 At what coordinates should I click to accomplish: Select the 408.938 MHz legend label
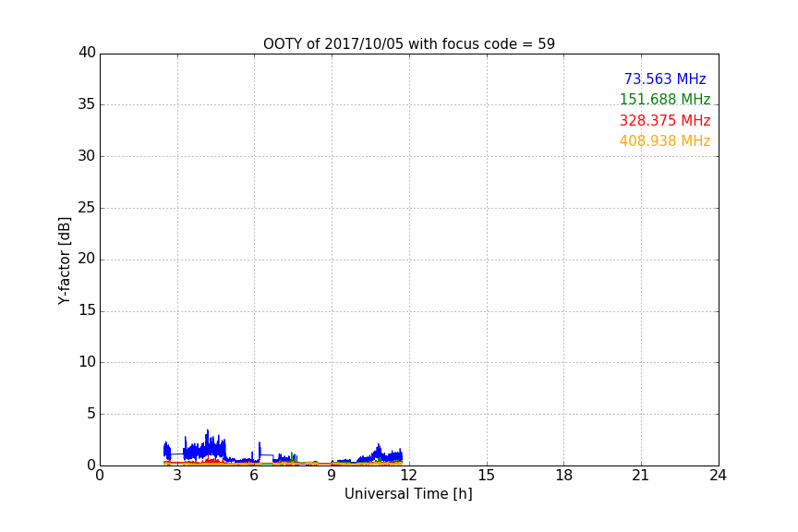(x=665, y=141)
